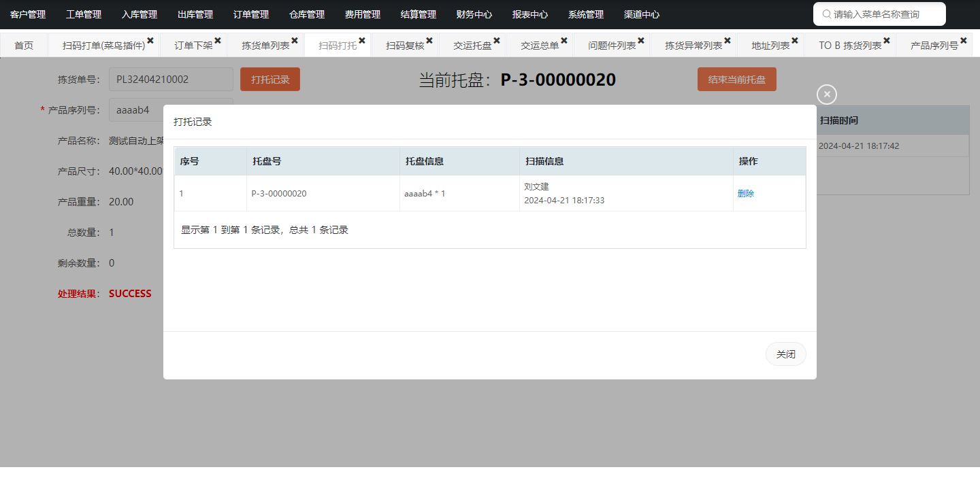Close the 问题件列表 tab with its X

click(x=641, y=41)
